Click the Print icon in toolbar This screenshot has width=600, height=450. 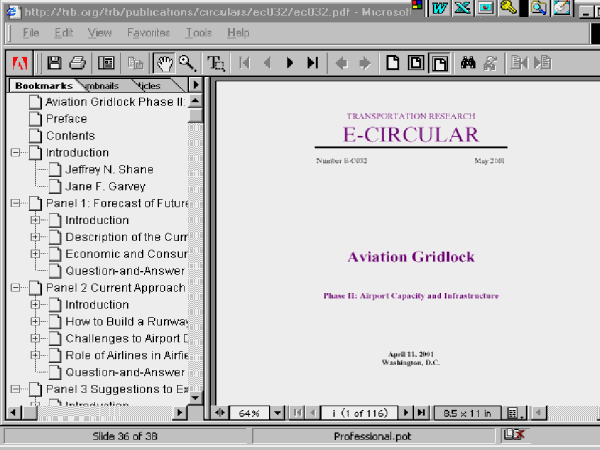78,63
